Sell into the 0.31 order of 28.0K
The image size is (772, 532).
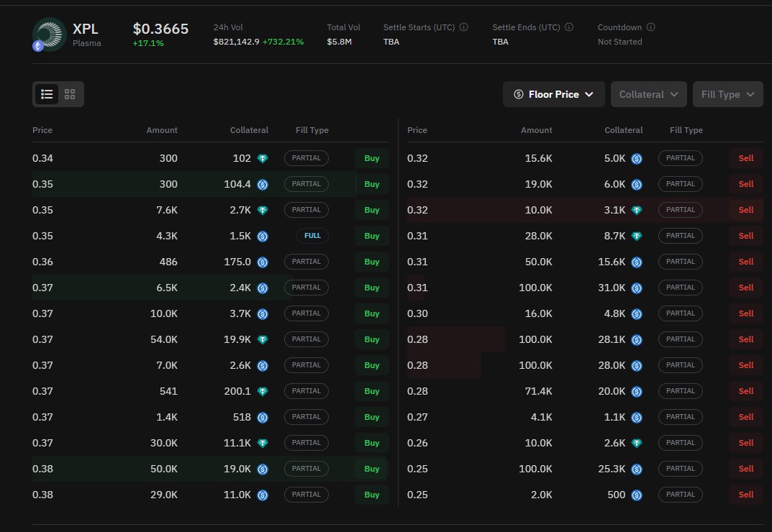pos(746,236)
